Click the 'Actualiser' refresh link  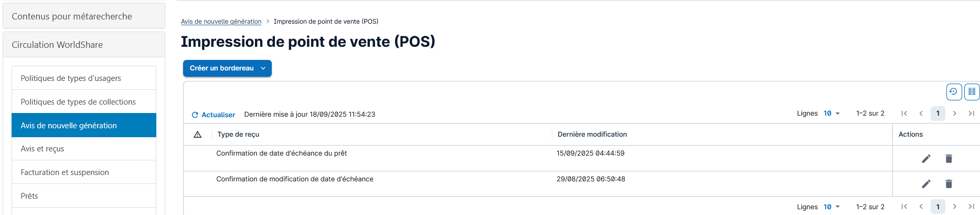coord(214,115)
